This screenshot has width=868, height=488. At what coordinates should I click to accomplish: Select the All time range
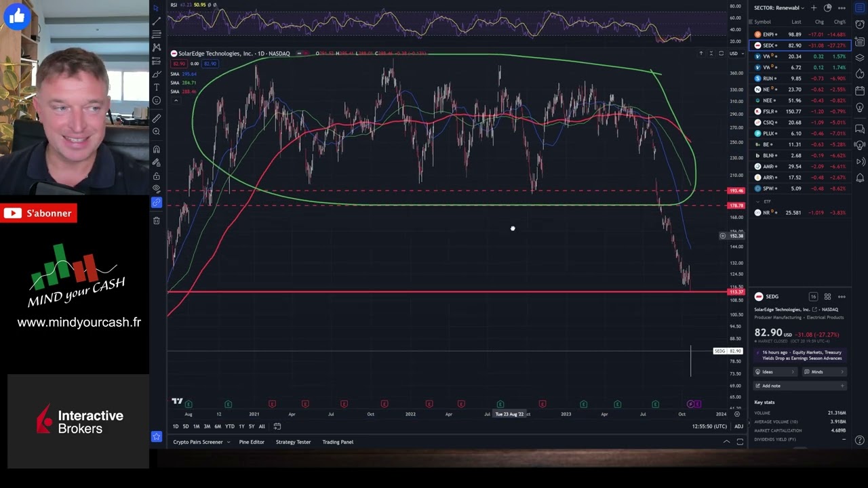point(262,426)
